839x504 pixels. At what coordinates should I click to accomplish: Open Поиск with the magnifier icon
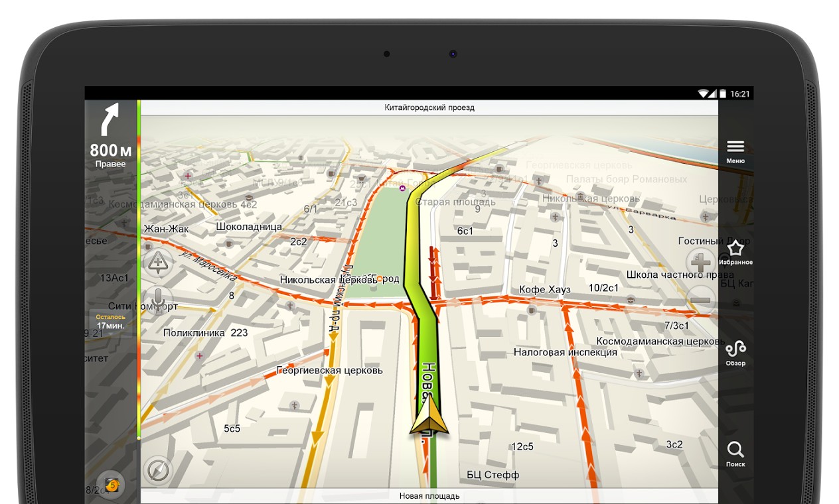tap(735, 450)
